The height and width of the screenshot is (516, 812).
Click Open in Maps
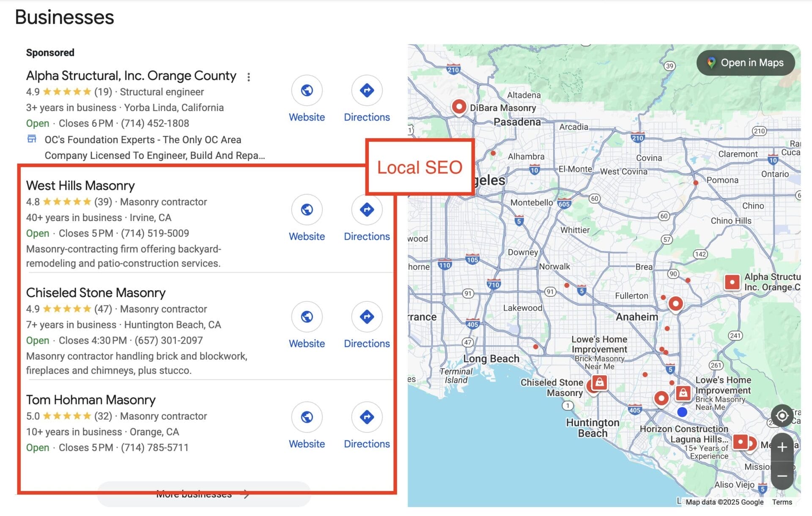click(745, 63)
